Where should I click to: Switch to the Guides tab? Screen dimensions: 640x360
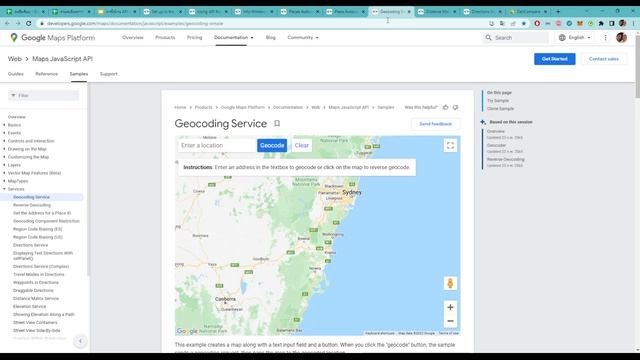tap(16, 74)
